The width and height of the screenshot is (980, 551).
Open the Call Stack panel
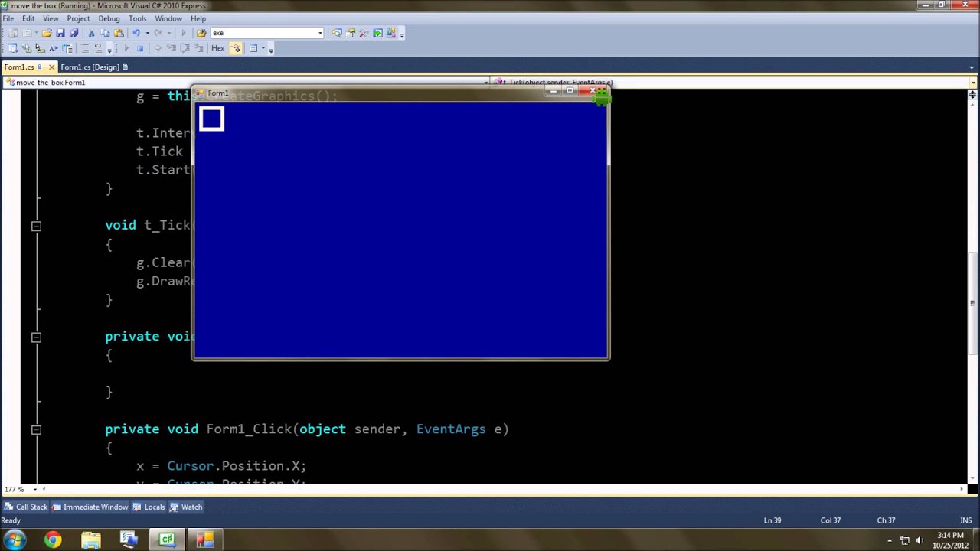[26, 507]
